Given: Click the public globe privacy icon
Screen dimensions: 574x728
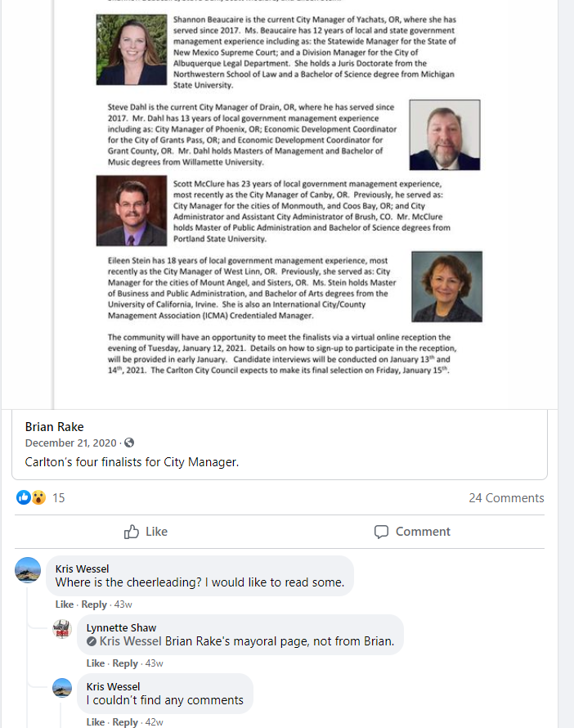Looking at the screenshot, I should pyautogui.click(x=129, y=443).
